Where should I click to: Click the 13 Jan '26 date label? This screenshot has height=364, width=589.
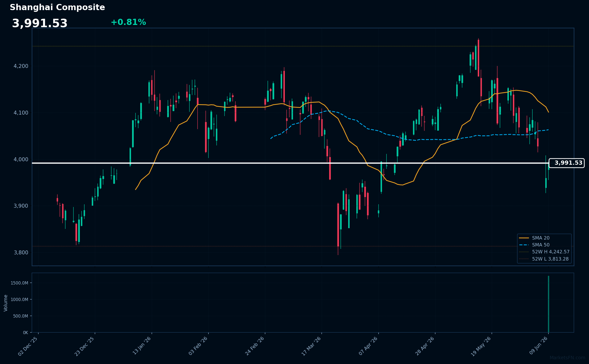click(142, 346)
